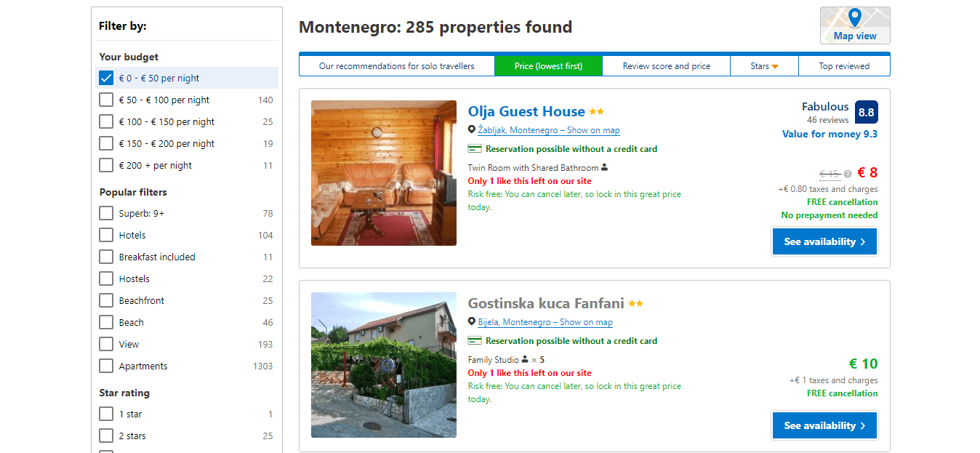Screen dimensions: 980x453
Task: Click the person icon beside Twin Room with Shared Bathroom
Action: click(x=606, y=167)
